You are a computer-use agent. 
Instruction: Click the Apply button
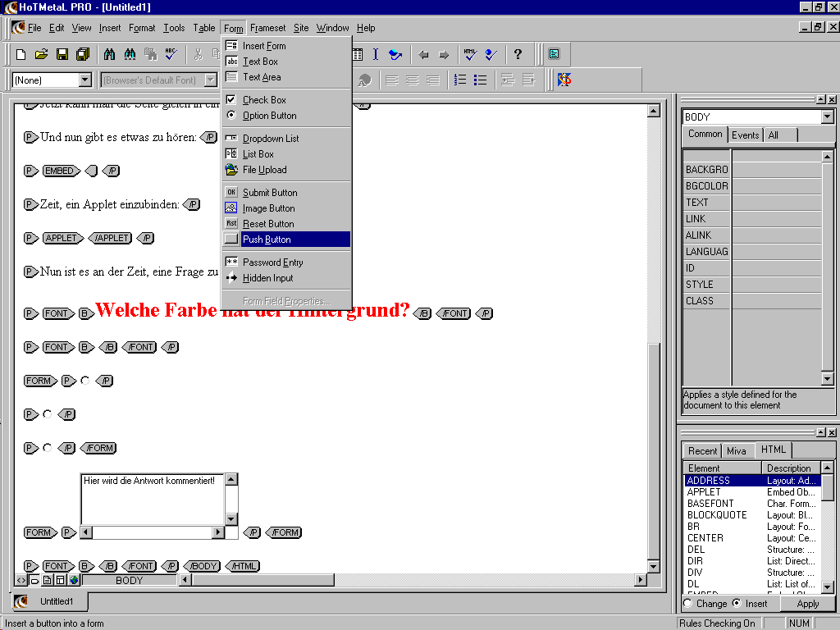[x=807, y=603]
